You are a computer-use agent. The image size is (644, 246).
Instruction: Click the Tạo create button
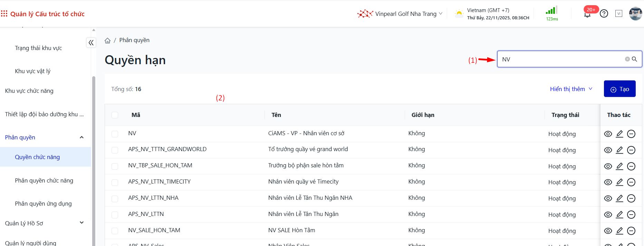click(619, 89)
